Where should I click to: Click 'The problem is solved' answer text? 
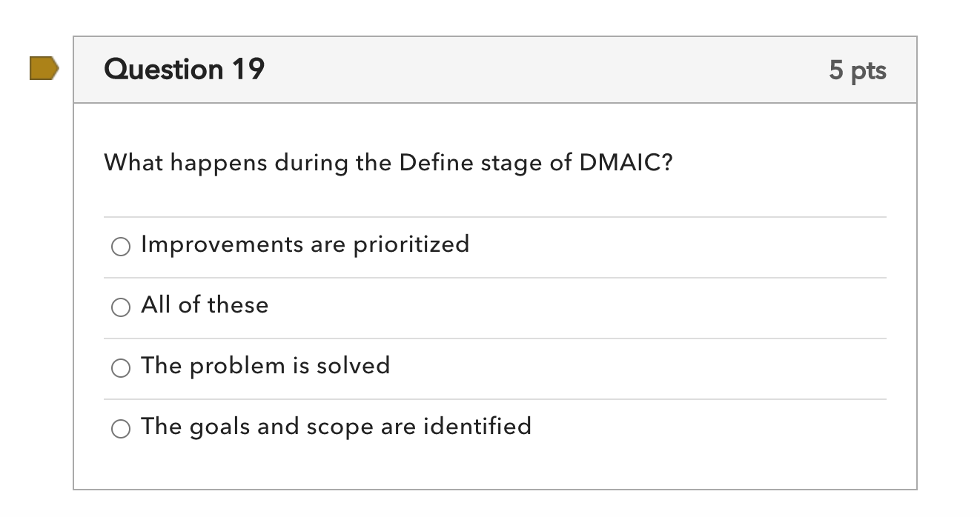tap(266, 366)
